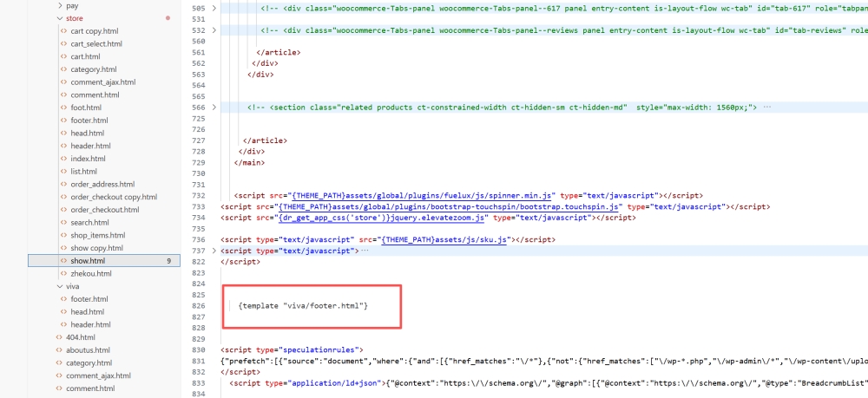Click the closing article tag on line 561
Screen dimensions: 868x398
[279, 53]
